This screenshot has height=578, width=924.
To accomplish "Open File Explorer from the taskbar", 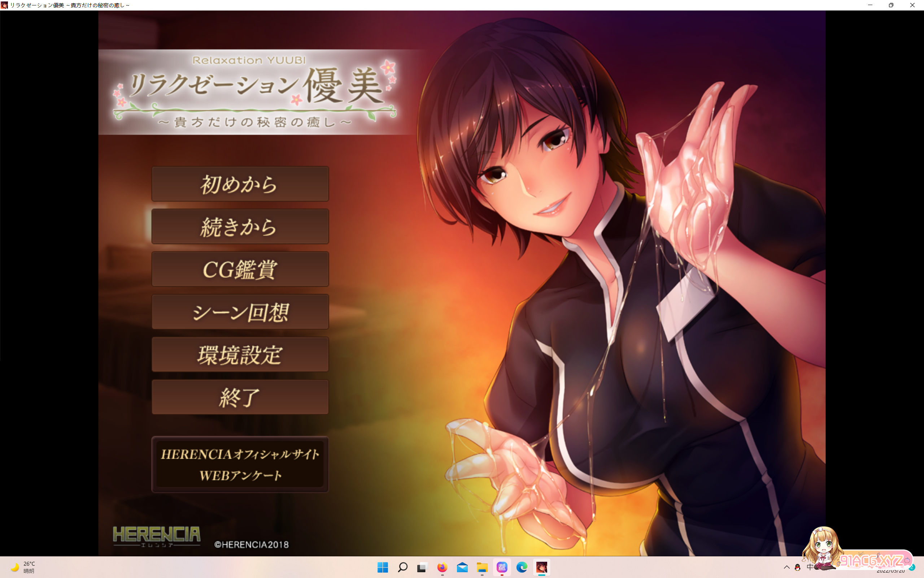I will point(482,567).
